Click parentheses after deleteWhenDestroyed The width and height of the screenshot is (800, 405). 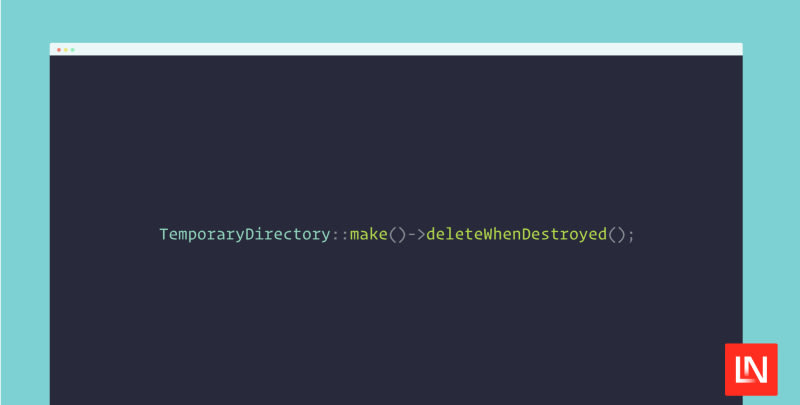[x=616, y=235]
